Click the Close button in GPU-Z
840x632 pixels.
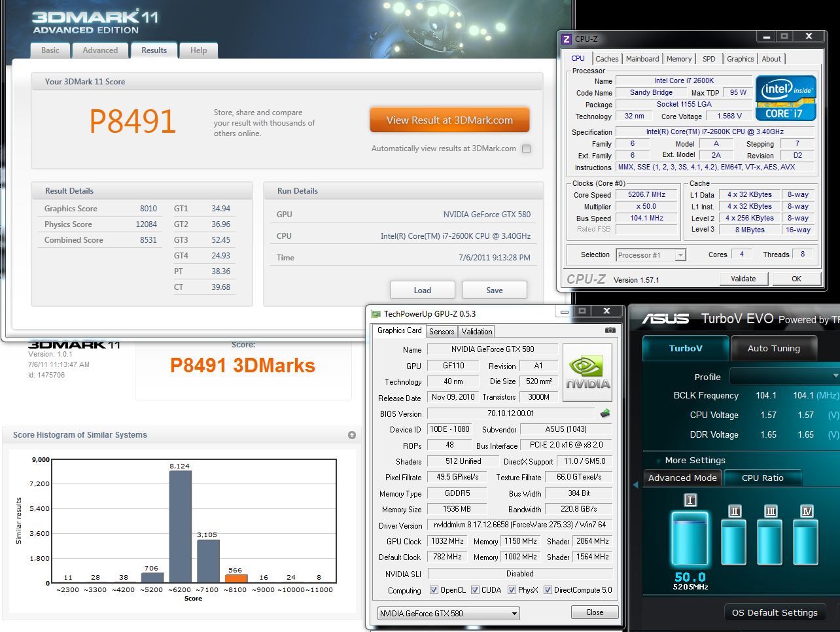coord(595,612)
